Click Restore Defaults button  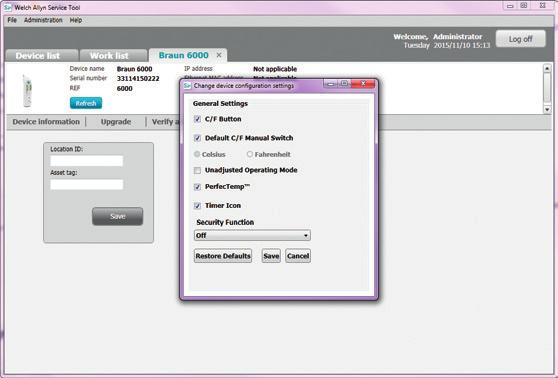click(x=223, y=256)
